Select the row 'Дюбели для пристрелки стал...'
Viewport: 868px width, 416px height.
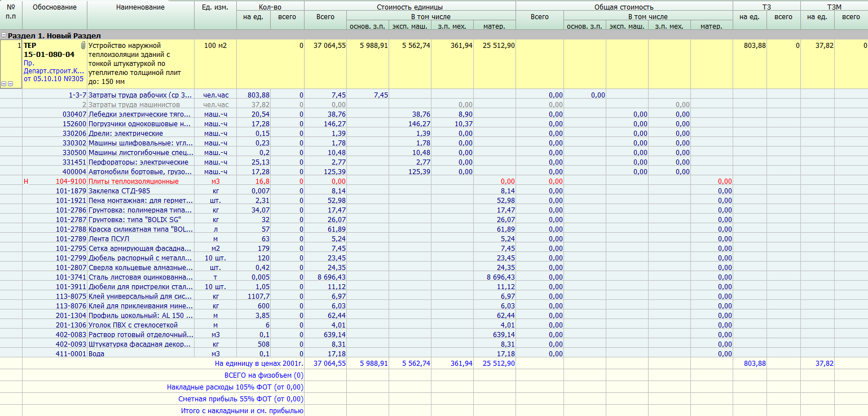[x=434, y=286]
